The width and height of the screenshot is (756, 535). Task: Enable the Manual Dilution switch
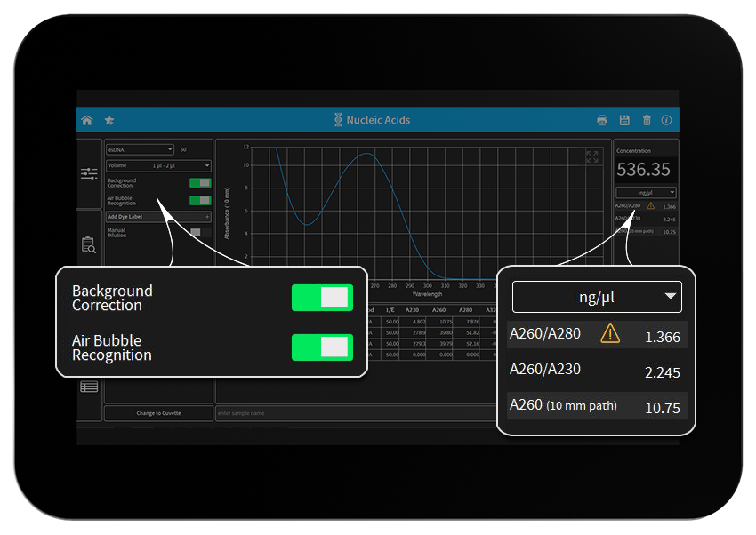(200, 233)
